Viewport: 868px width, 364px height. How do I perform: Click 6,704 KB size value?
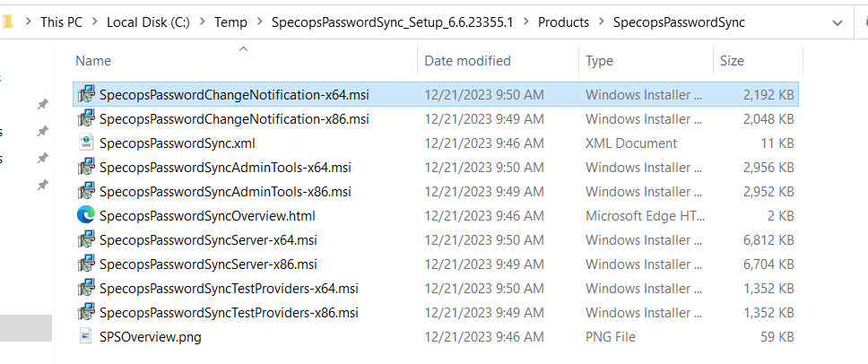pyautogui.click(x=768, y=264)
